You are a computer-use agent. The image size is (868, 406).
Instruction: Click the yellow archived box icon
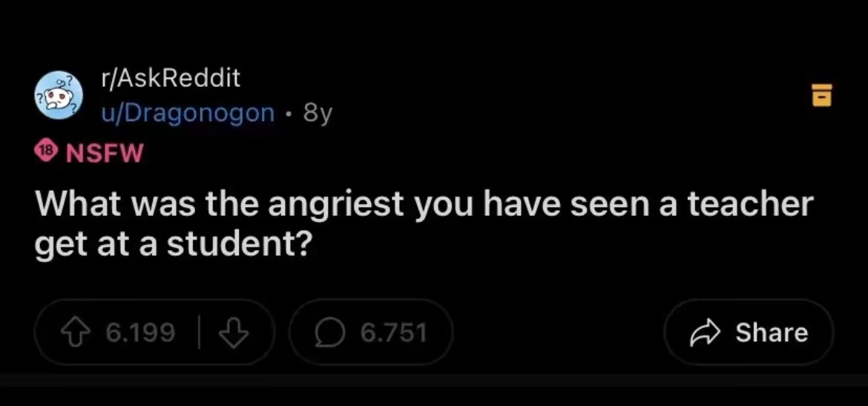coord(822,95)
